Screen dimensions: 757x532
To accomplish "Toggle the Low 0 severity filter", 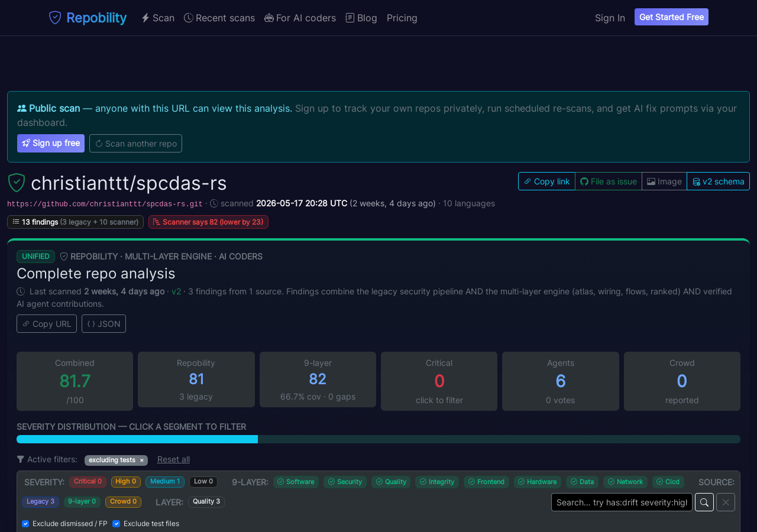I will click(203, 482).
